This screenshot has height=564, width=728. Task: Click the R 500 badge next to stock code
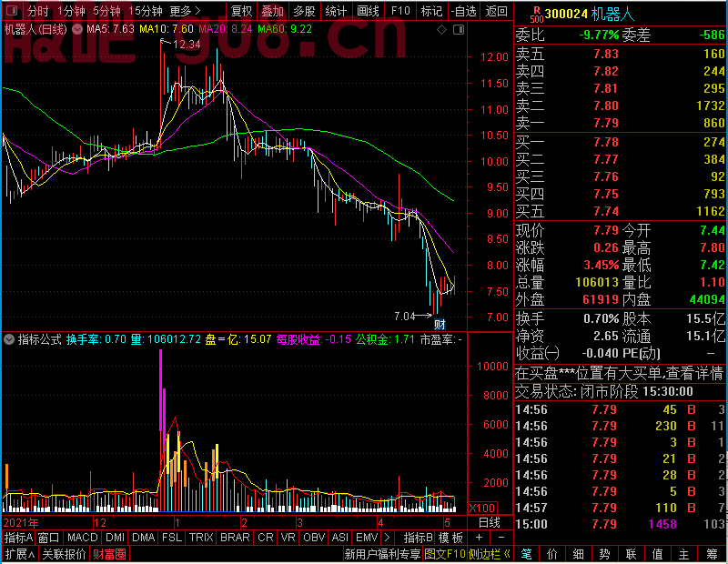coord(537,15)
